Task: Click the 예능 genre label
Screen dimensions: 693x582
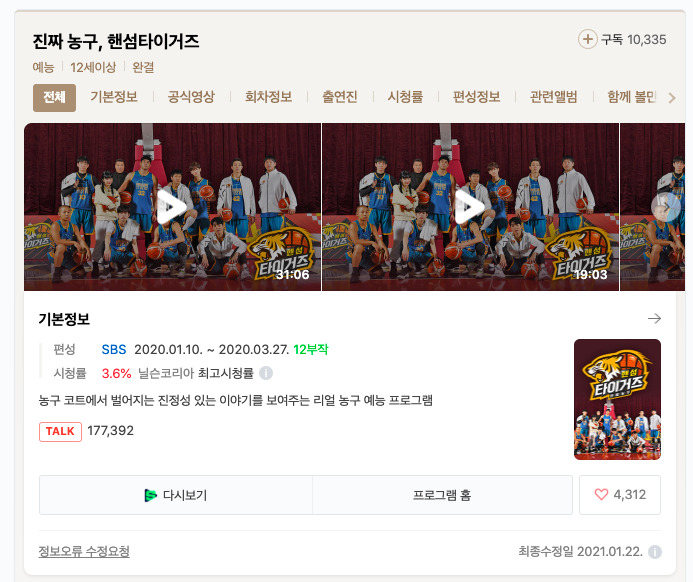Action: click(43, 67)
